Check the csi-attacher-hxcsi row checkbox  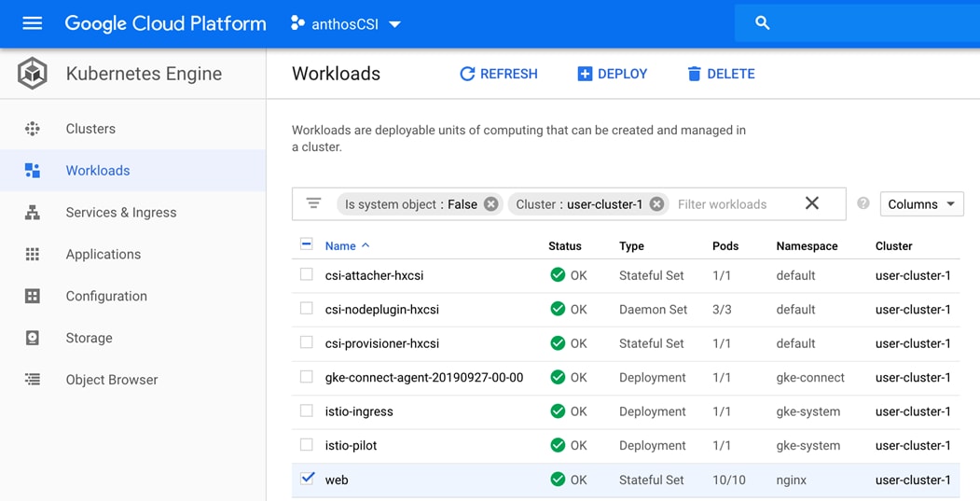(x=306, y=274)
